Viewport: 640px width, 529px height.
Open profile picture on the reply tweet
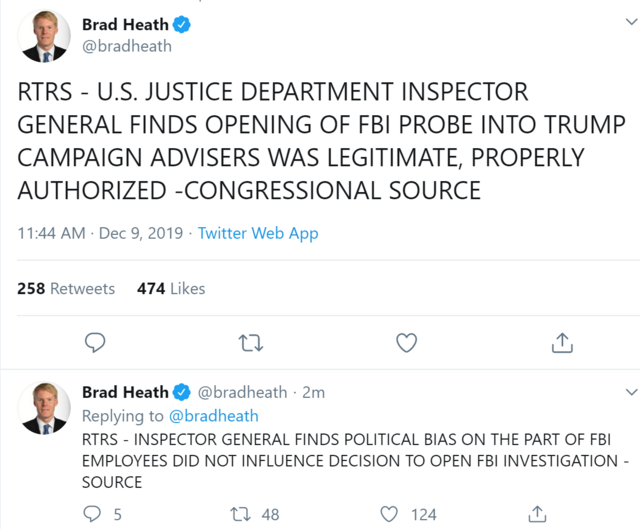44,407
